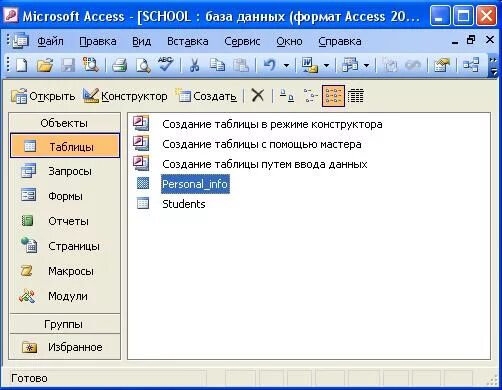Select the Students table
Viewport: 502px width, 390px height.
pyautogui.click(x=184, y=204)
